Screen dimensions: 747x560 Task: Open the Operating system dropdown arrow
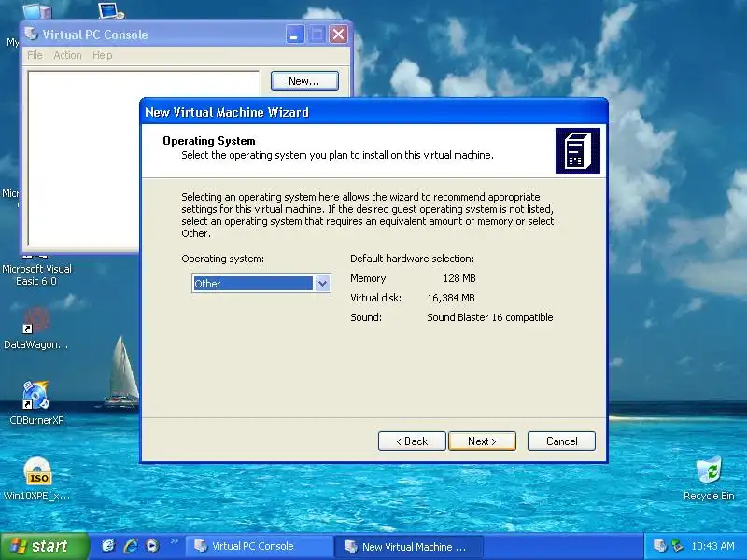pyautogui.click(x=322, y=284)
